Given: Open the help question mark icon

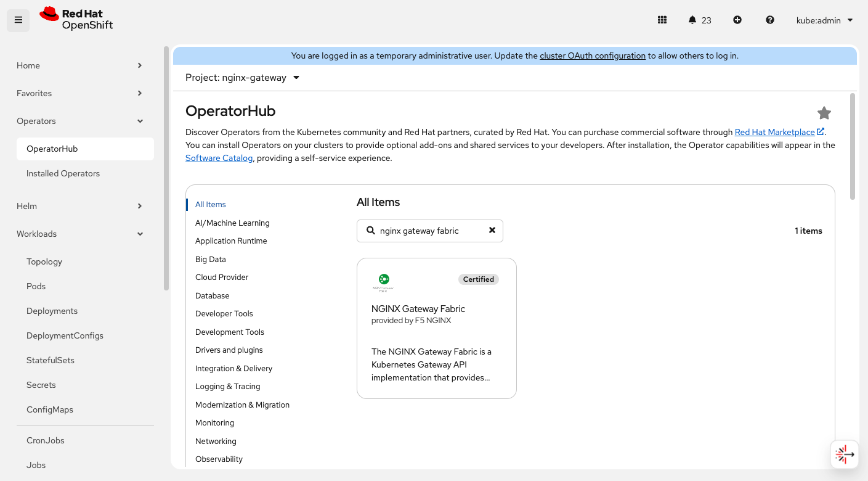Looking at the screenshot, I should tap(769, 20).
